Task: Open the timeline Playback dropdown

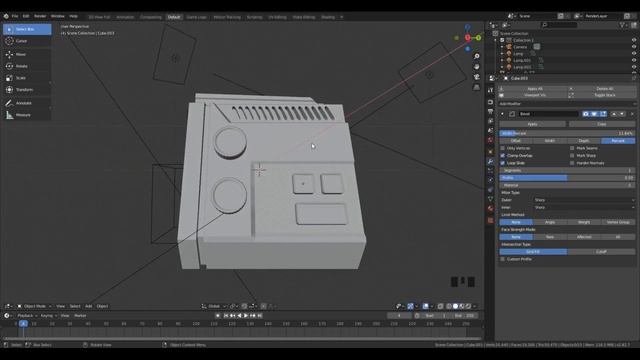Action: click(x=27, y=316)
